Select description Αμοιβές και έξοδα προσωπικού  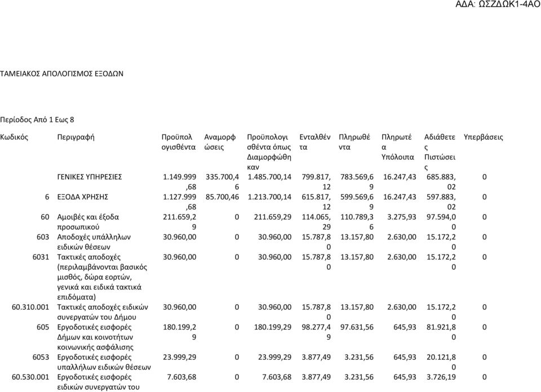(88, 222)
